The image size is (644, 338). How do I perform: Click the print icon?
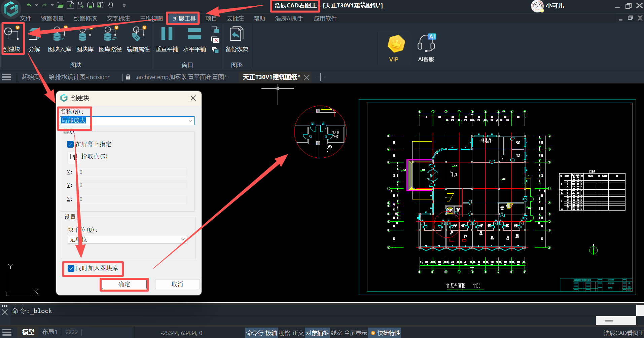click(x=91, y=5)
